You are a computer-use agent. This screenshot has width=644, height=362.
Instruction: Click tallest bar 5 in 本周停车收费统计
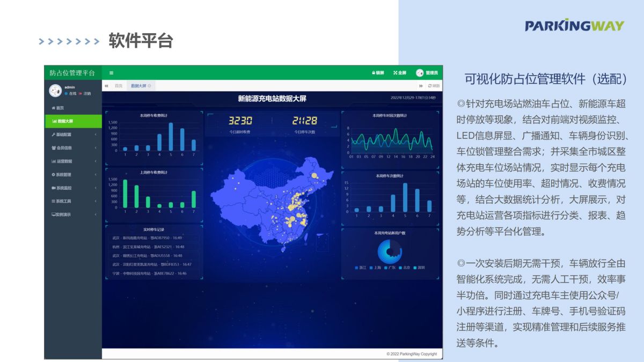[171, 137]
